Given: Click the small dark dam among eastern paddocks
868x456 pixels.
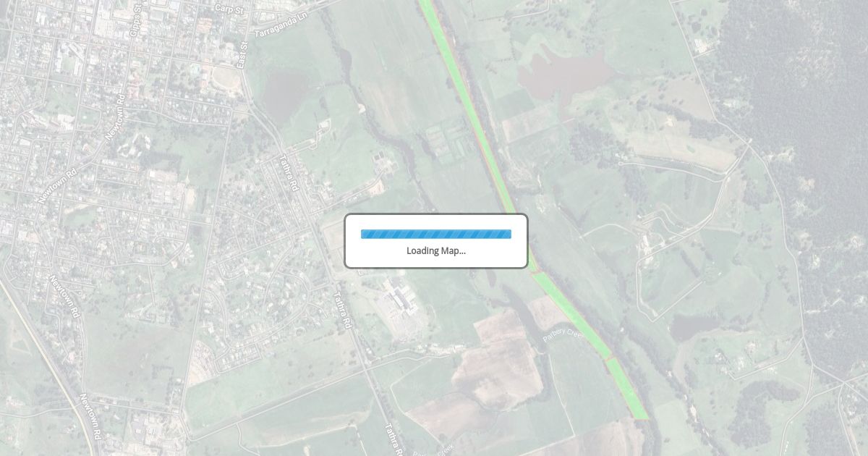Looking at the screenshot, I should 693,328.
